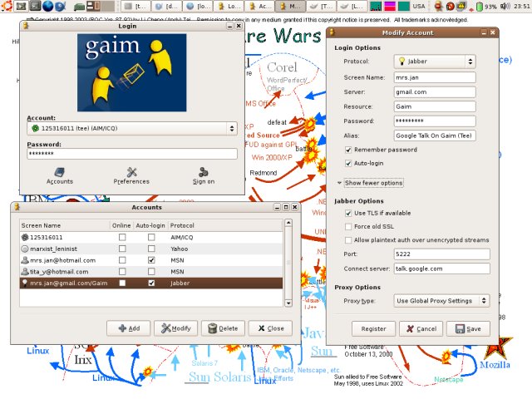Open the Protocol dropdown showing Jabber
532x399 pixels.
[435, 62]
